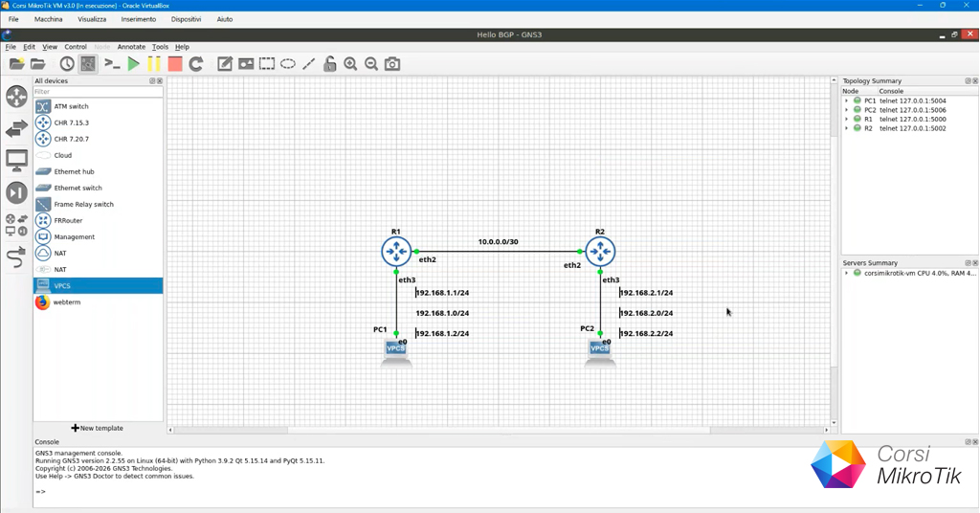
Task: Reload all nodes icon
Action: [x=196, y=64]
